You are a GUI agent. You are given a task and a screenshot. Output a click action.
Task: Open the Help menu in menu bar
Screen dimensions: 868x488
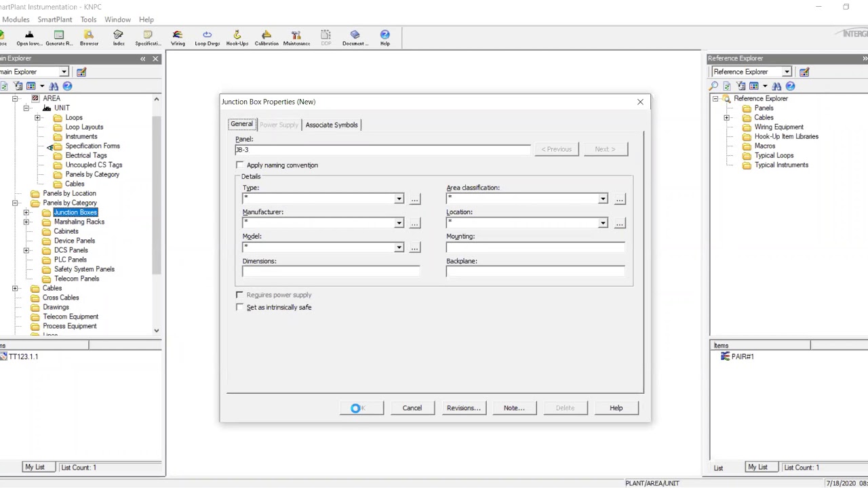(146, 20)
